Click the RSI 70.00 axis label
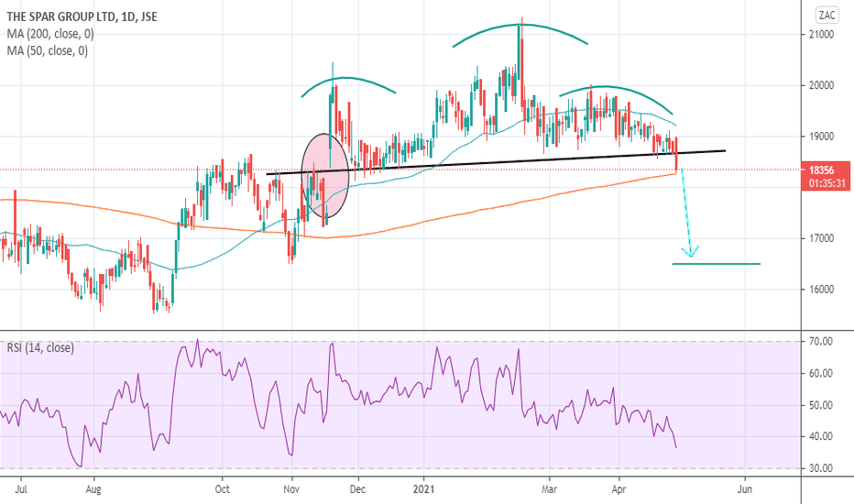Screen dimensions: 854x504 [821, 342]
